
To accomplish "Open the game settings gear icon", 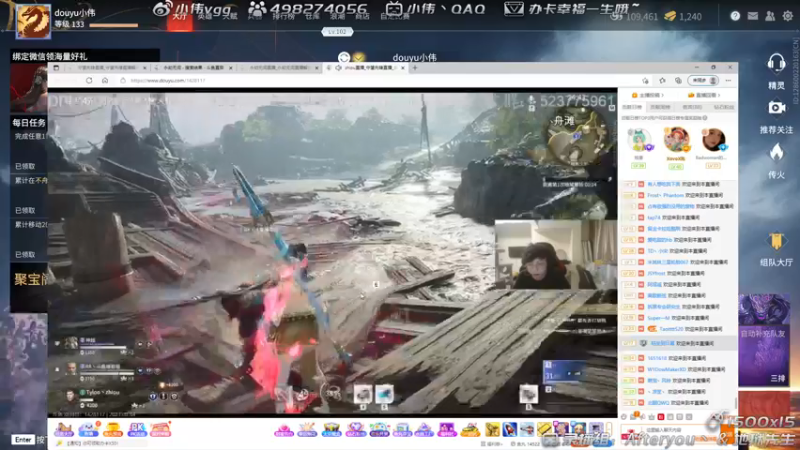I will pos(788,16).
